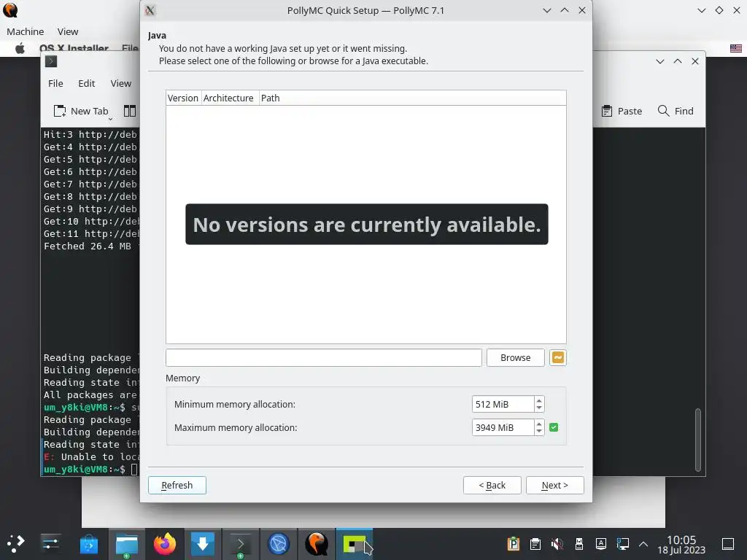Click the split view icon in the terminal toolbar
Screen dimensions: 747x560
(130, 111)
